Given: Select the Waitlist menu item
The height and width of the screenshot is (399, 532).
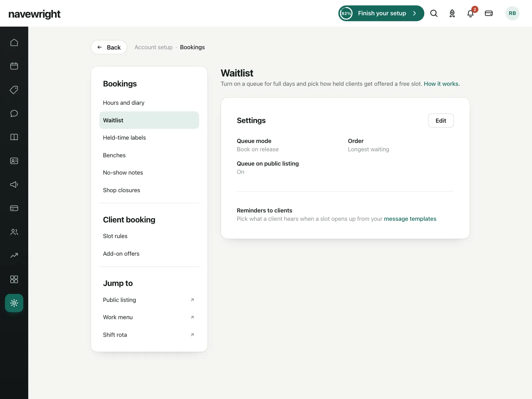Looking at the screenshot, I should pos(149,120).
